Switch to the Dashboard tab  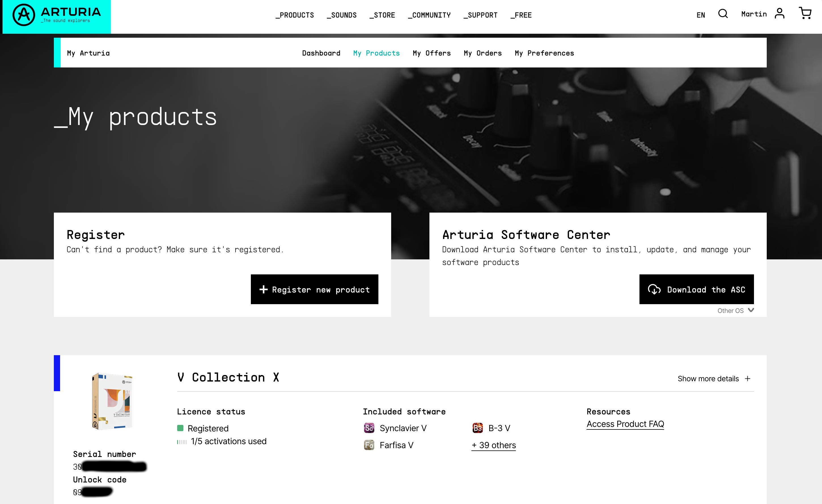[x=321, y=53]
